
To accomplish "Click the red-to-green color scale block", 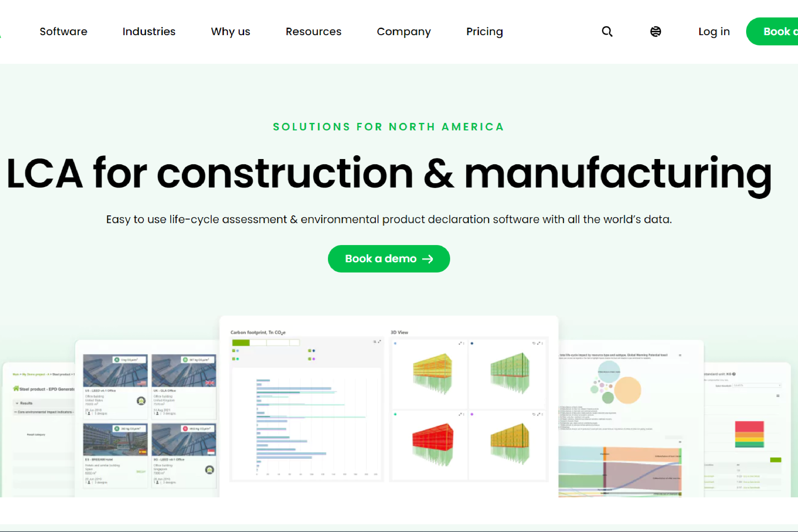I will pyautogui.click(x=749, y=435).
